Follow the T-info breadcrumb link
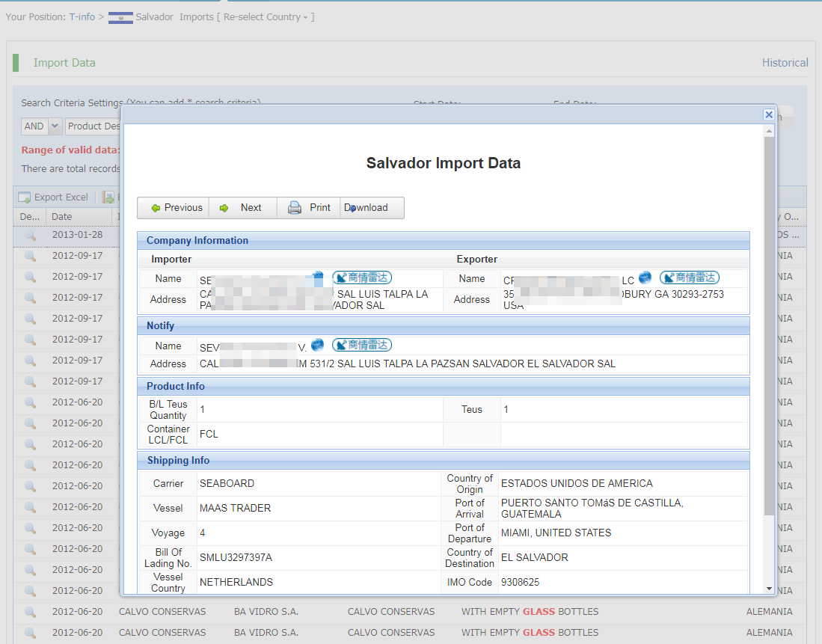This screenshot has width=822, height=644. click(x=82, y=16)
